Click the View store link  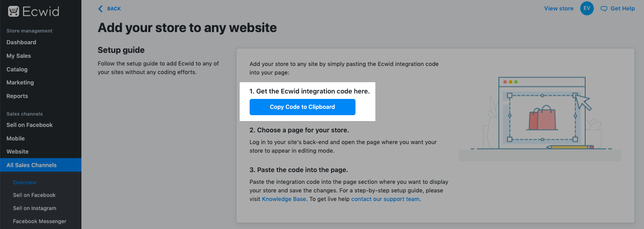click(559, 9)
